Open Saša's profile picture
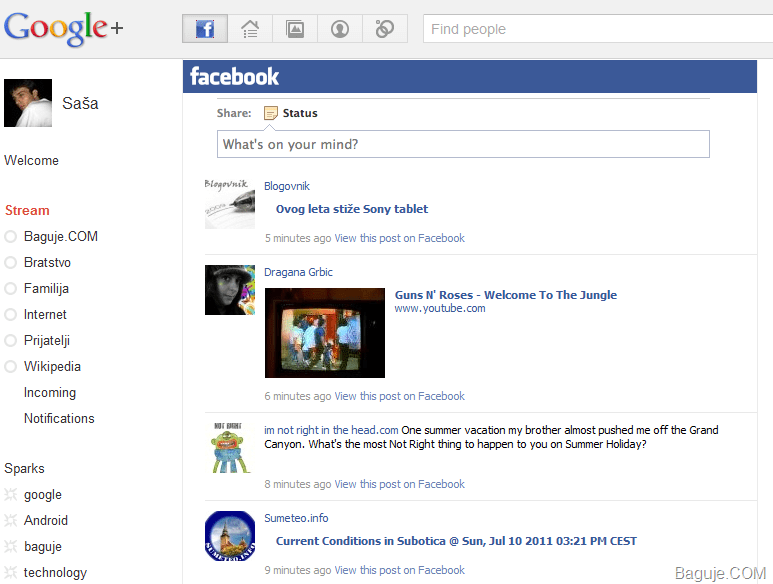This screenshot has width=773, height=584. [x=28, y=103]
